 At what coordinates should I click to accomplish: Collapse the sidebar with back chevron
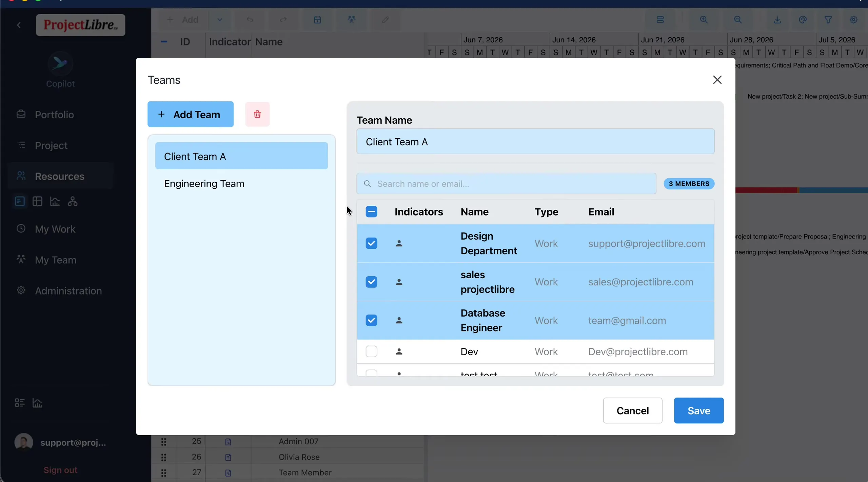pos(19,25)
